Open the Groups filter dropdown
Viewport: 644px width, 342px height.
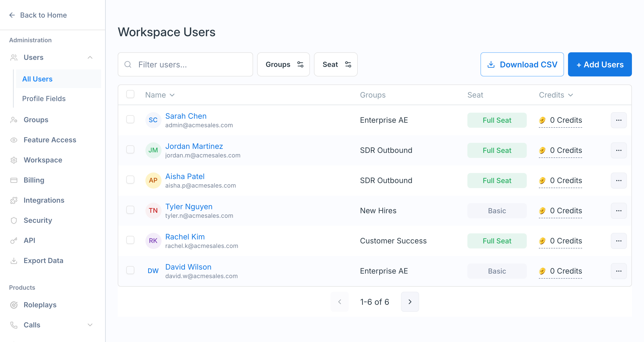284,65
